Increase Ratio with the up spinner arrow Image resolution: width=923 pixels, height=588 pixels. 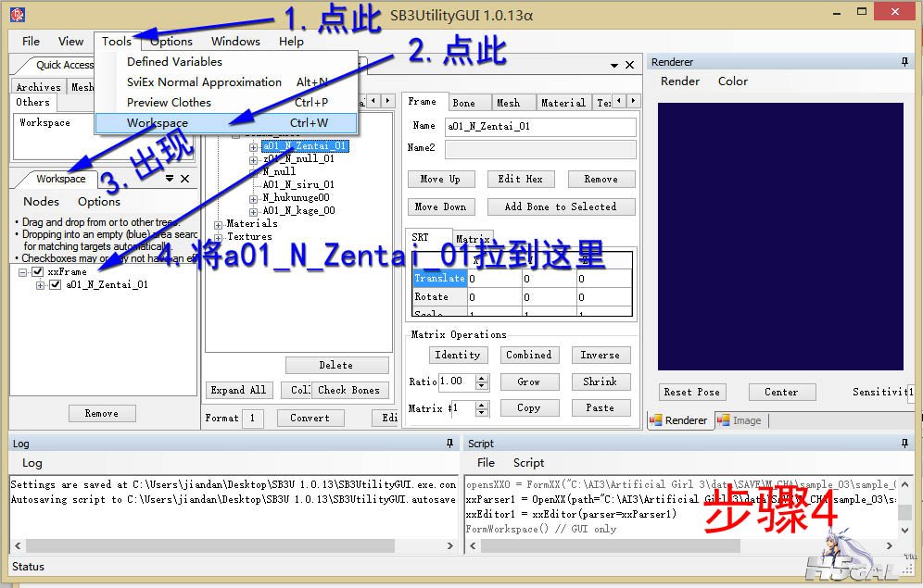tap(482, 378)
